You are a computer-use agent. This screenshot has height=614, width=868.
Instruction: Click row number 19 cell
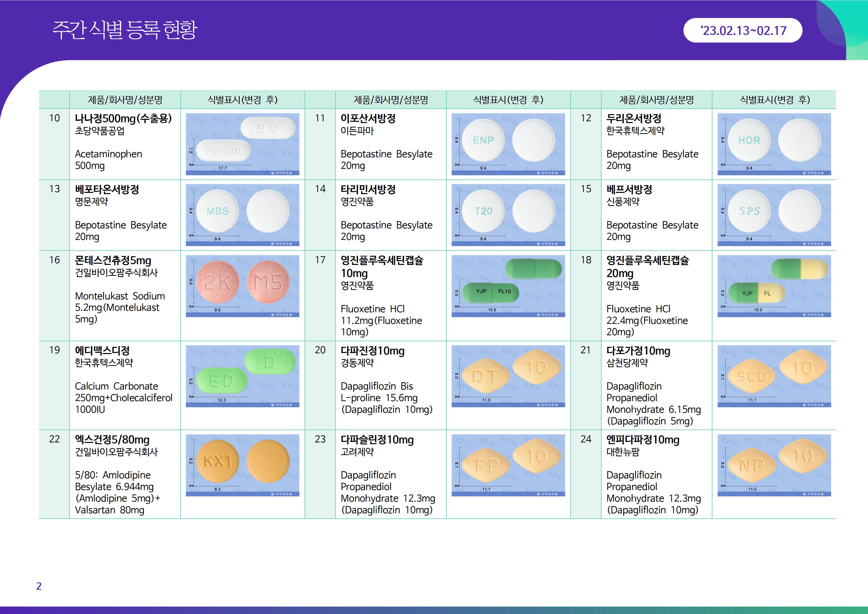coord(54,350)
